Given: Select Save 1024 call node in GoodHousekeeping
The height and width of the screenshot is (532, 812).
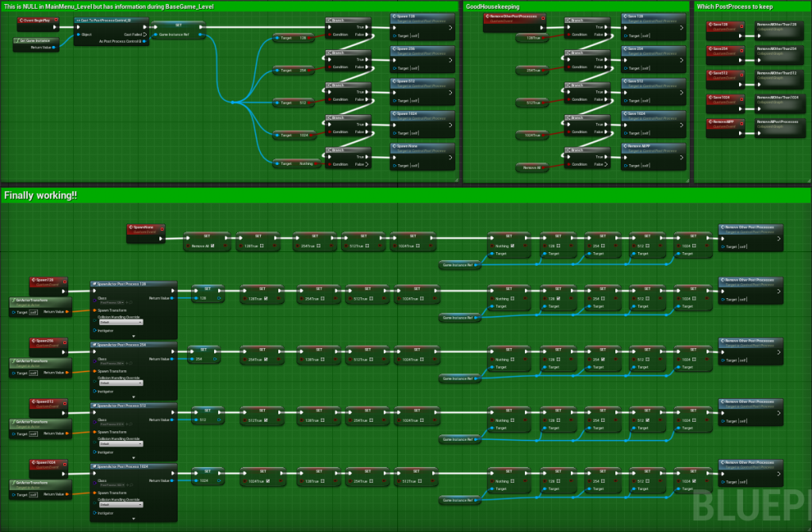Looking at the screenshot, I should point(653,124).
